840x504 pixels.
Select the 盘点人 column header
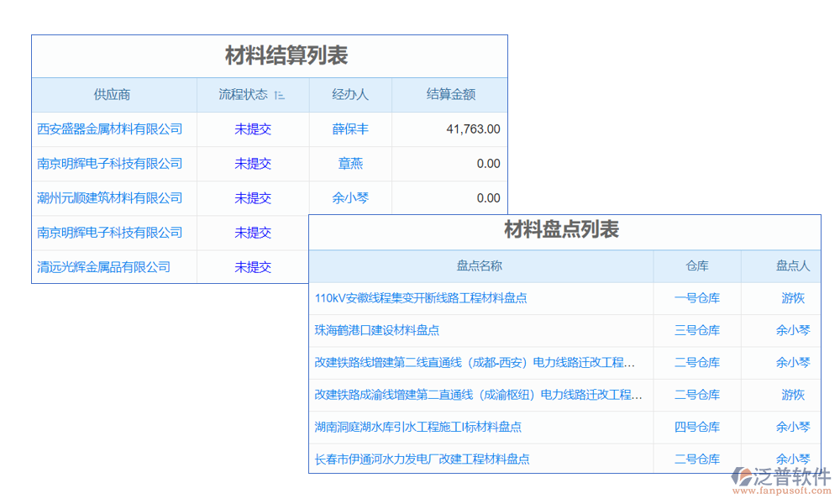pos(792,266)
